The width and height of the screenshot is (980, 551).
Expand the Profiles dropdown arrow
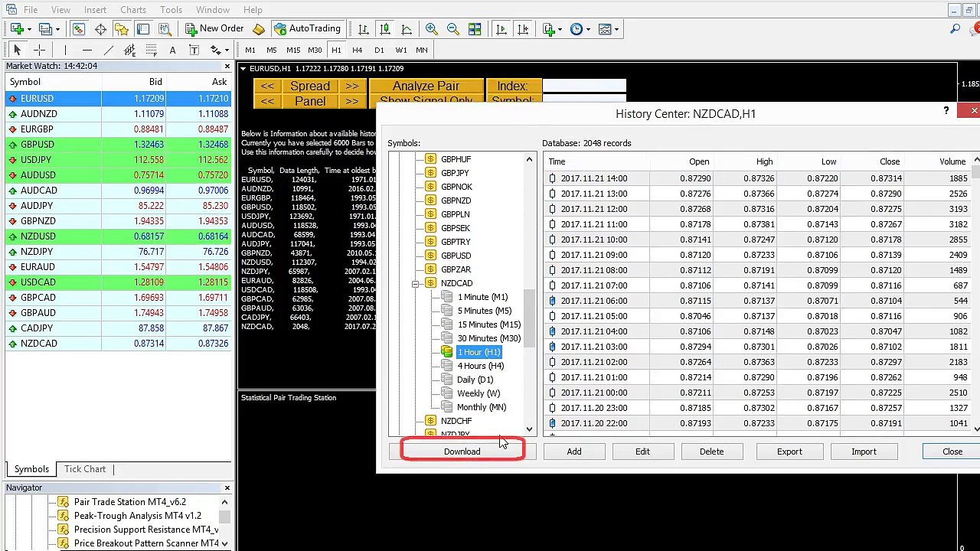(x=57, y=30)
